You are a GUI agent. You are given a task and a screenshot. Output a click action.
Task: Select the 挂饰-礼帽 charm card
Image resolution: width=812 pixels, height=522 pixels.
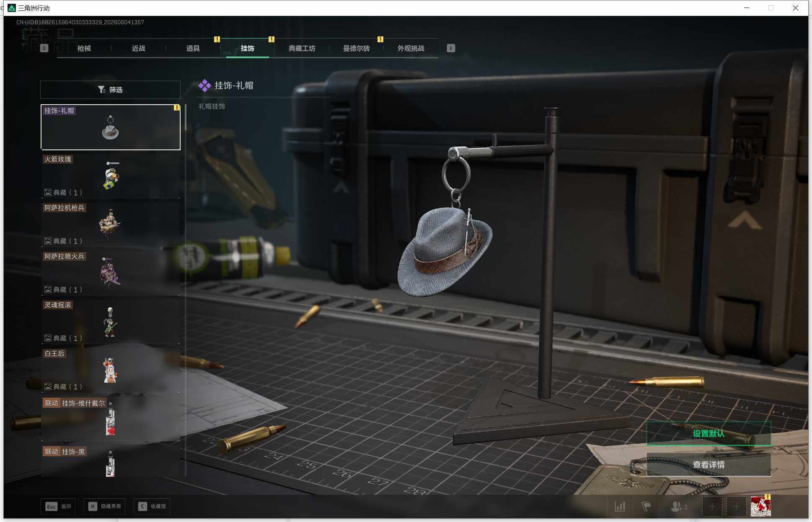(x=111, y=127)
